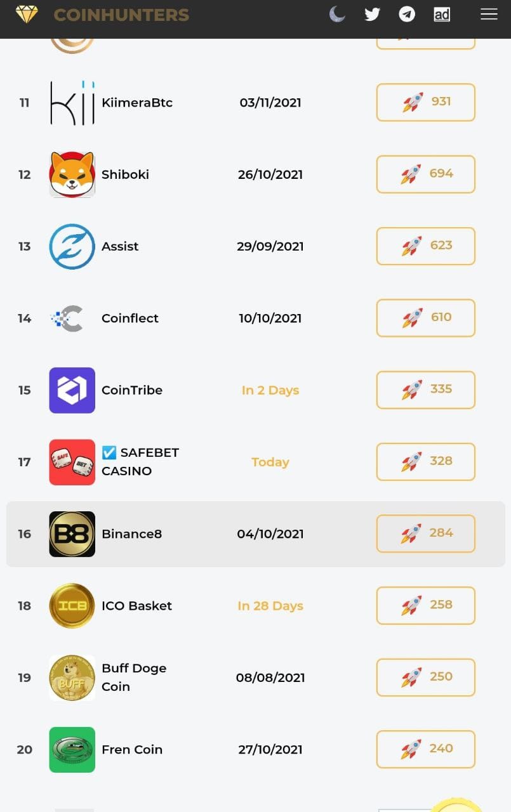Click the CoinTribe purple logo
The width and height of the screenshot is (511, 812).
[x=72, y=390]
